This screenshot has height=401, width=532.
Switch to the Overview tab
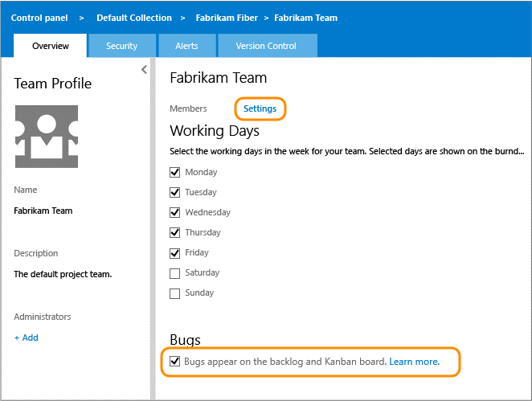[x=51, y=46]
